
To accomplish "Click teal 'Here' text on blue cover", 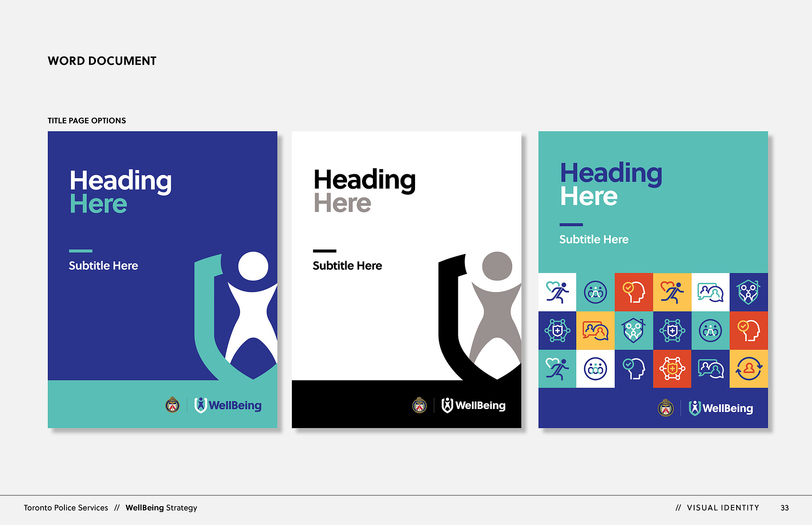I will point(99,204).
